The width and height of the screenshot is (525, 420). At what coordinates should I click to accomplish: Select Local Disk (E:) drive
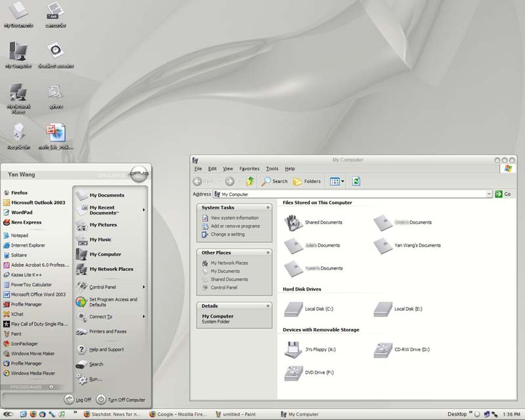point(398,309)
